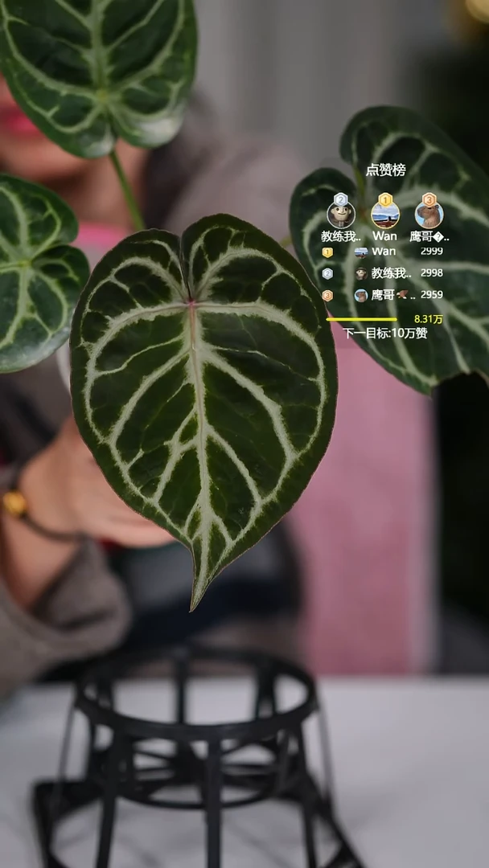Click gold number 1 badge above Wan's avatar

(x=384, y=199)
